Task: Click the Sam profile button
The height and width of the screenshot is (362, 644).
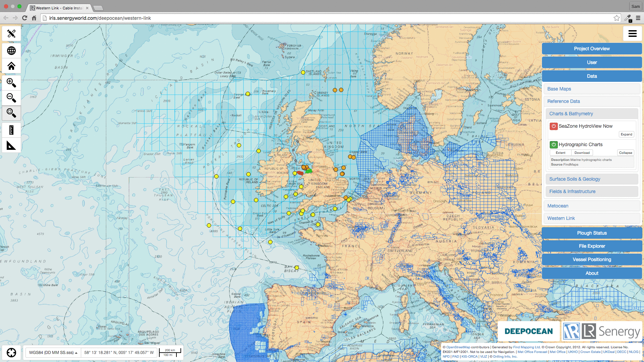Action: tap(635, 6)
